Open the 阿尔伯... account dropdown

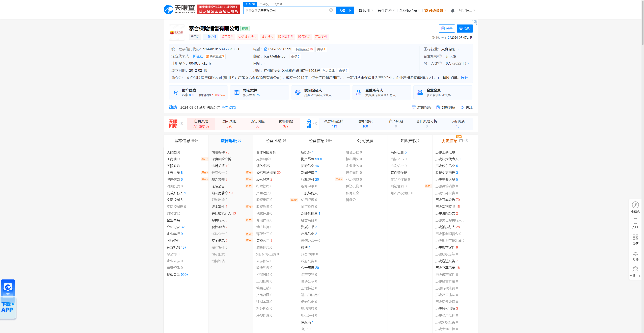(467, 11)
